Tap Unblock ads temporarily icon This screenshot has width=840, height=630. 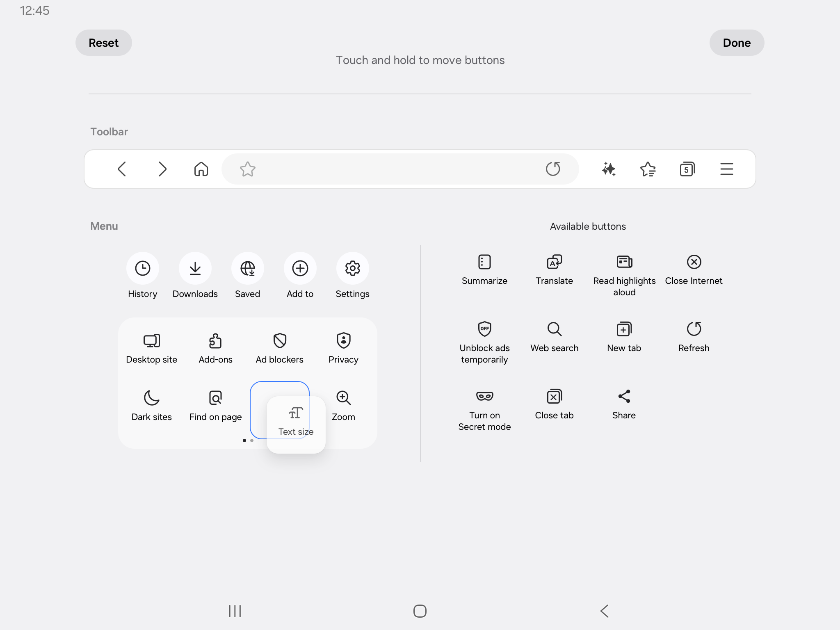pos(484,329)
